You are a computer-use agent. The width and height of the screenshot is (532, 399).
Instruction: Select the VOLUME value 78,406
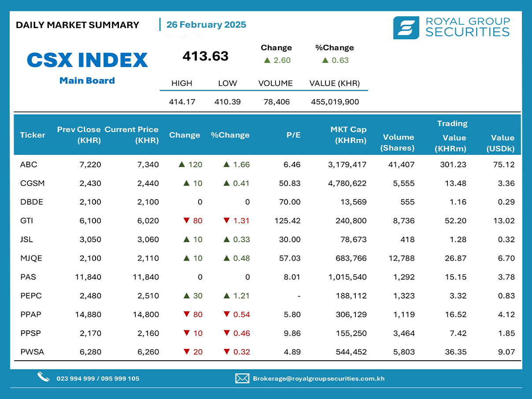point(276,102)
